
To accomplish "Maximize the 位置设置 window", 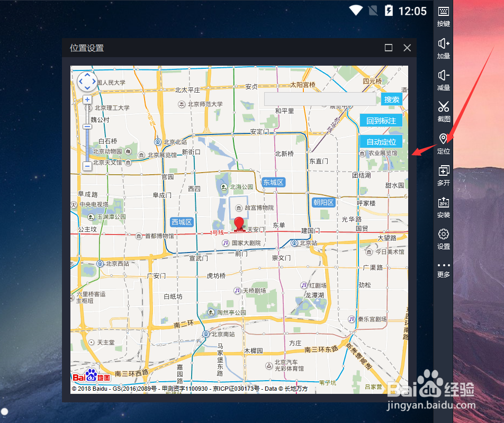I will [389, 48].
